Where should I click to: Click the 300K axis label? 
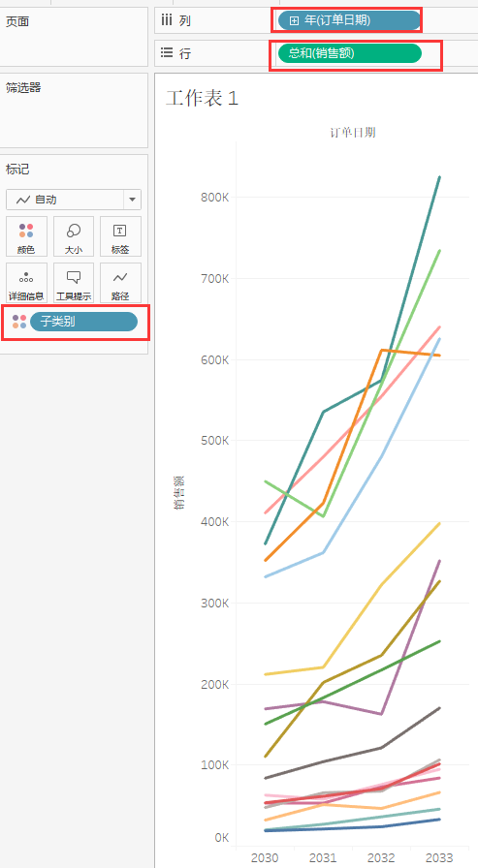tap(214, 603)
